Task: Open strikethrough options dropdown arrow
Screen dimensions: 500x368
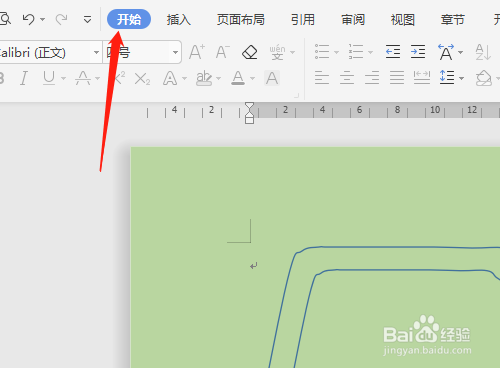Action: point(97,79)
